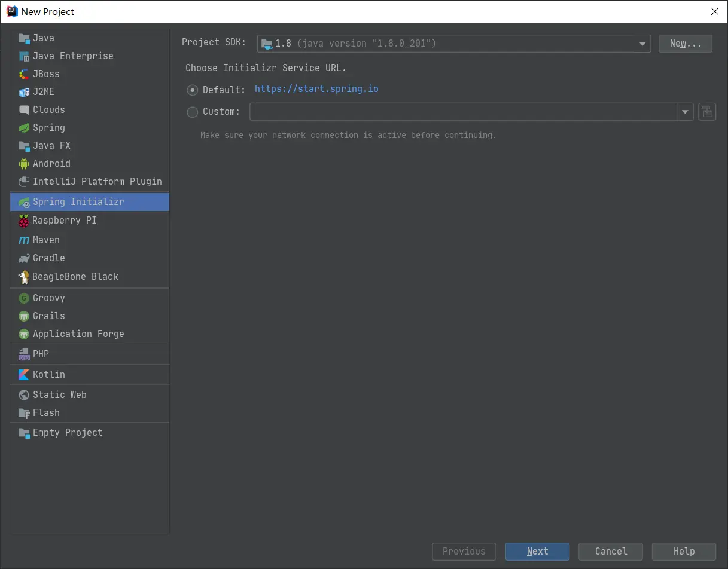Click the Kotlin icon
This screenshot has width=728, height=569.
click(24, 375)
